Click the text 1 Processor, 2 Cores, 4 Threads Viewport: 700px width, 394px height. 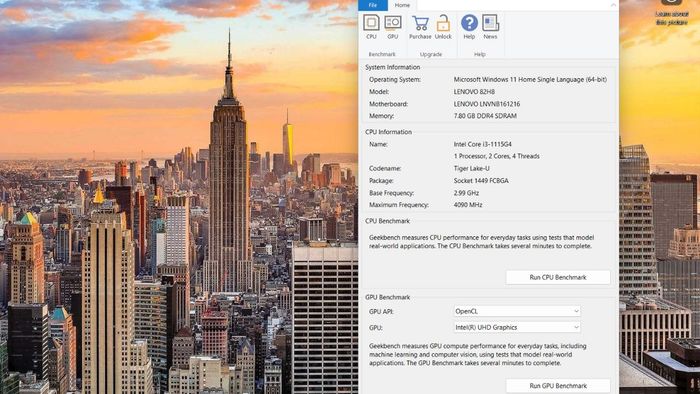496,156
